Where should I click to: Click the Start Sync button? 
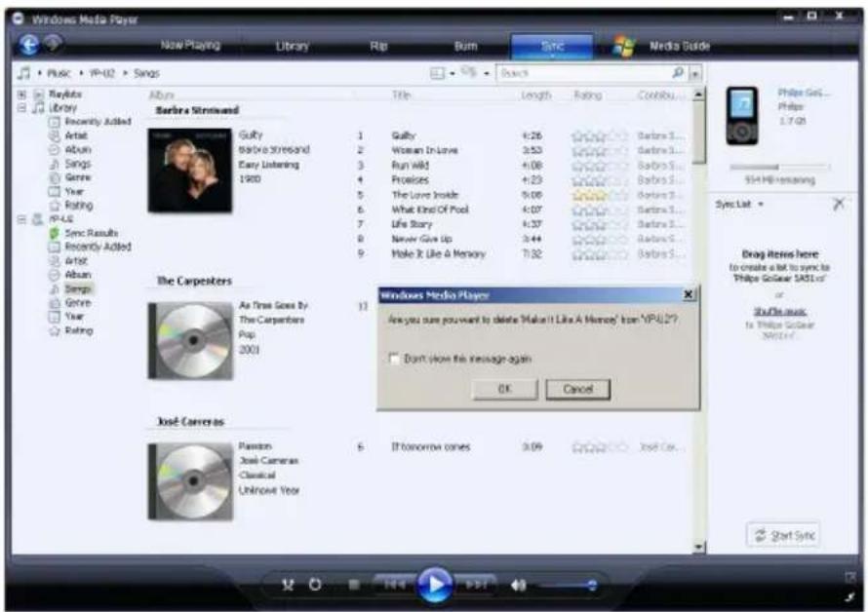click(x=783, y=535)
